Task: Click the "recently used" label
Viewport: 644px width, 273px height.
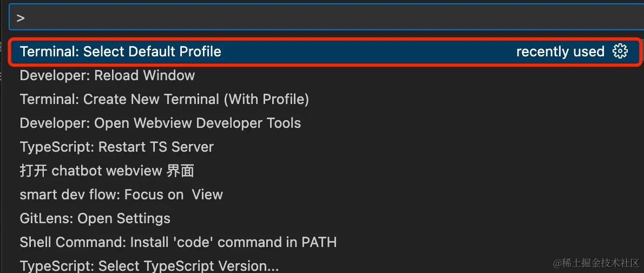Action: [x=560, y=51]
